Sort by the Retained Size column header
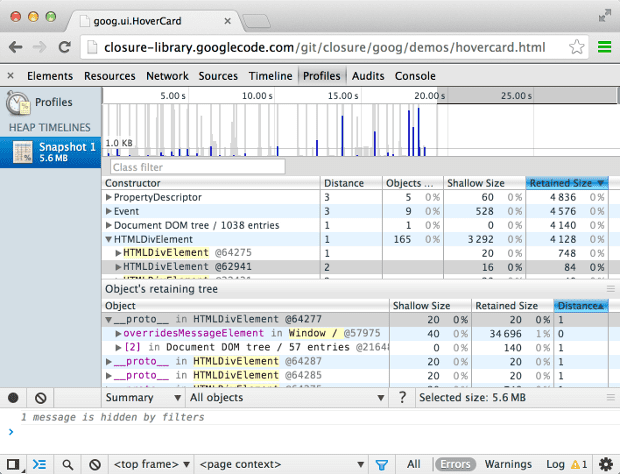The image size is (620, 474). (x=566, y=183)
